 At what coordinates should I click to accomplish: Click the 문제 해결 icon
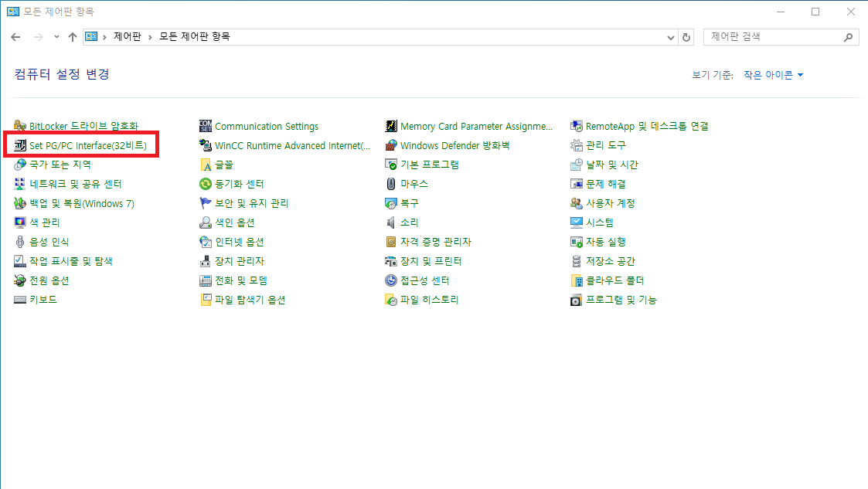click(577, 184)
